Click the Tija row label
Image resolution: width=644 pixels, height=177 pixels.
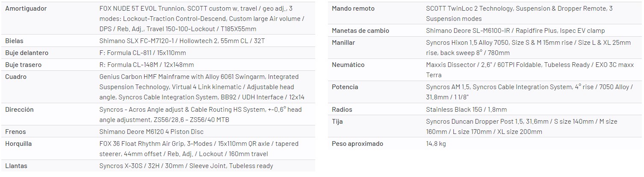click(337, 122)
